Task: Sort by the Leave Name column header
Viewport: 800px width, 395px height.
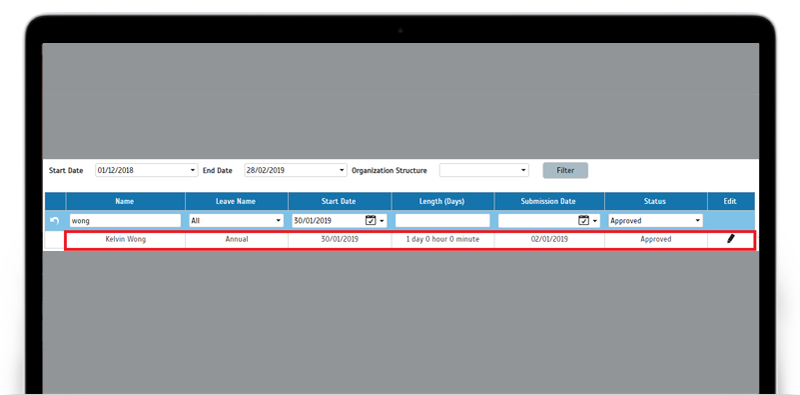Action: tap(237, 201)
